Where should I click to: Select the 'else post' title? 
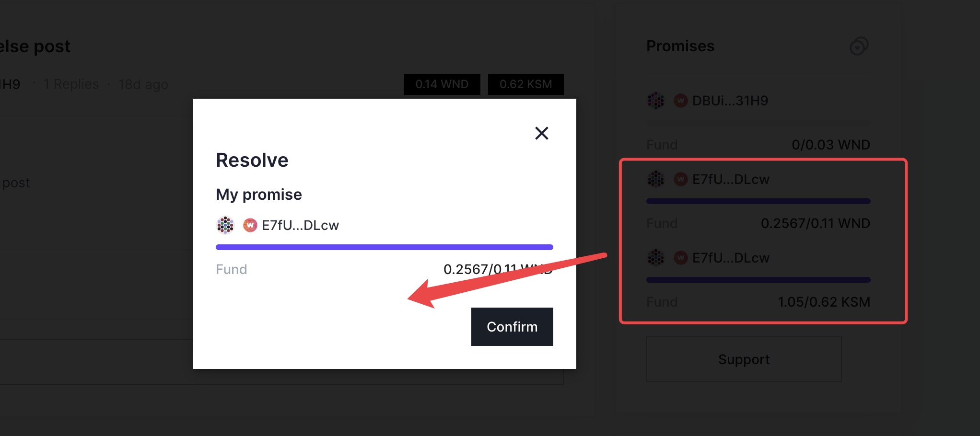(x=35, y=46)
